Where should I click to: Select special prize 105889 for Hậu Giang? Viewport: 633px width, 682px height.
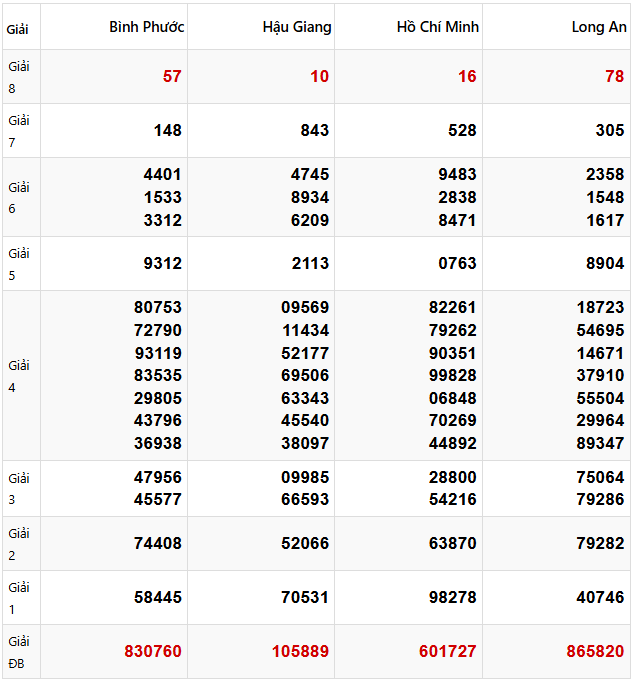(x=301, y=652)
